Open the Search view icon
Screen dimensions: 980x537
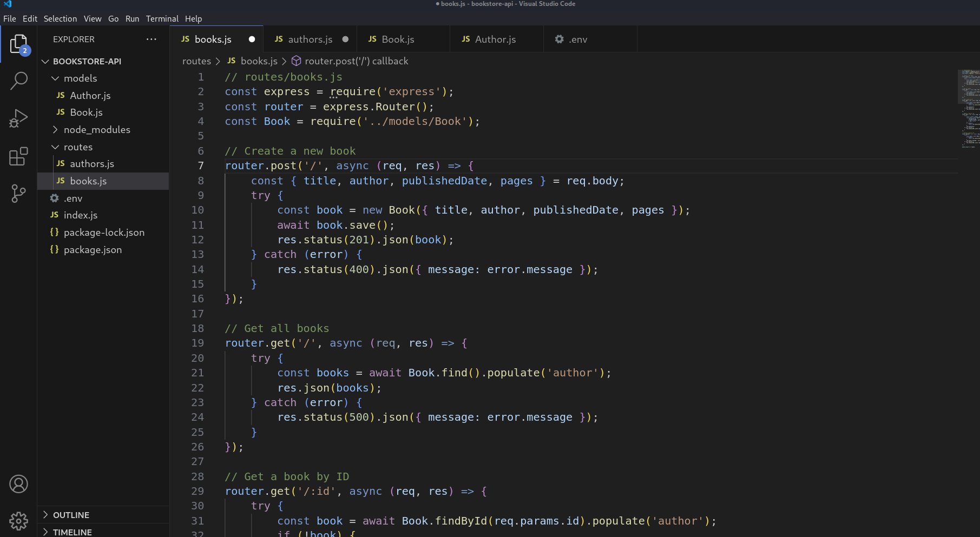click(x=18, y=81)
